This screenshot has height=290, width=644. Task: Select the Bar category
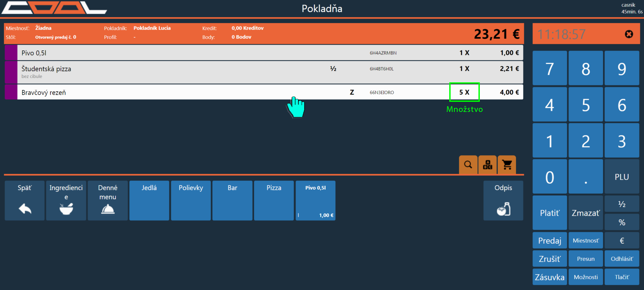point(232,201)
